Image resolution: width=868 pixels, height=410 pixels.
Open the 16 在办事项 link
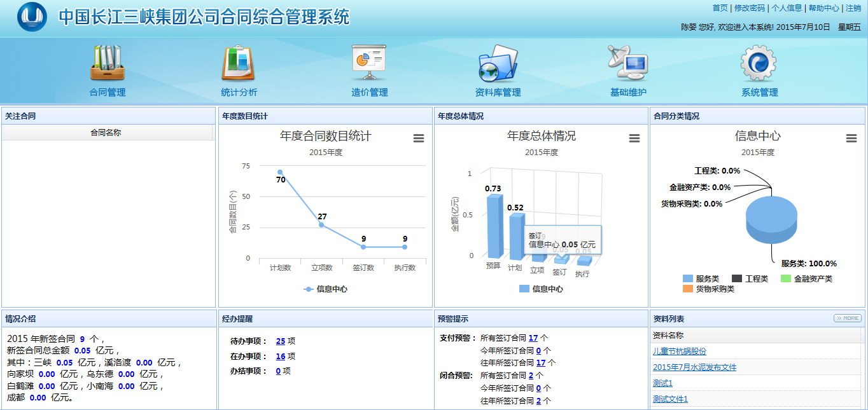(x=281, y=357)
